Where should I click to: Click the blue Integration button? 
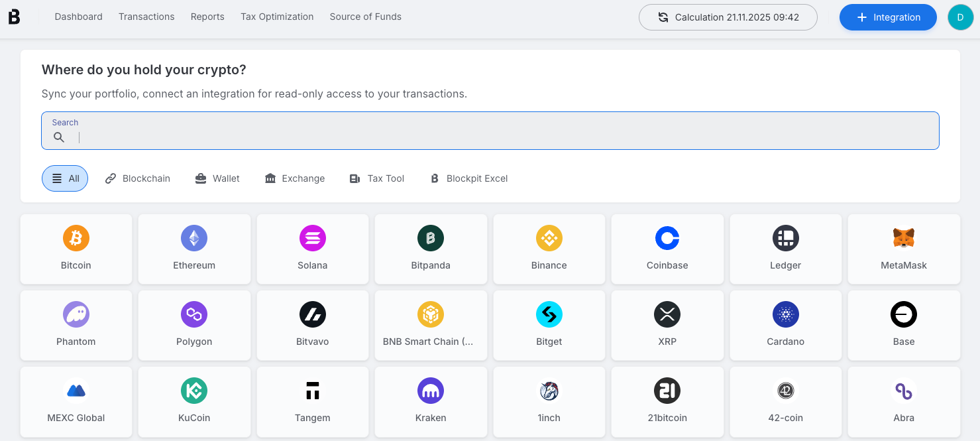(x=888, y=17)
